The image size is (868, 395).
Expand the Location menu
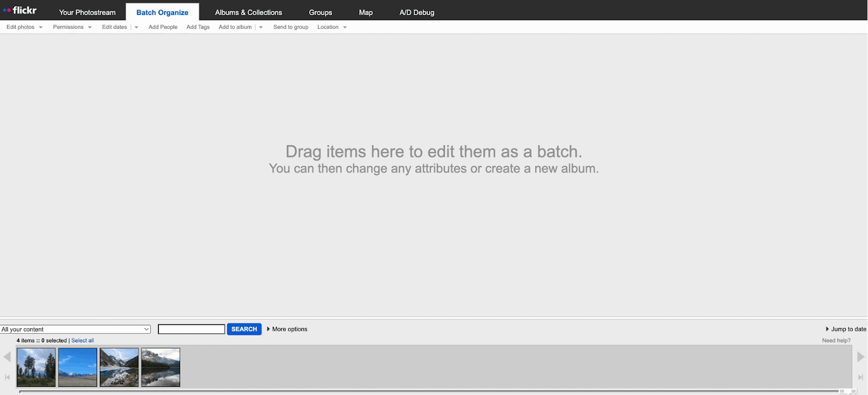(332, 27)
